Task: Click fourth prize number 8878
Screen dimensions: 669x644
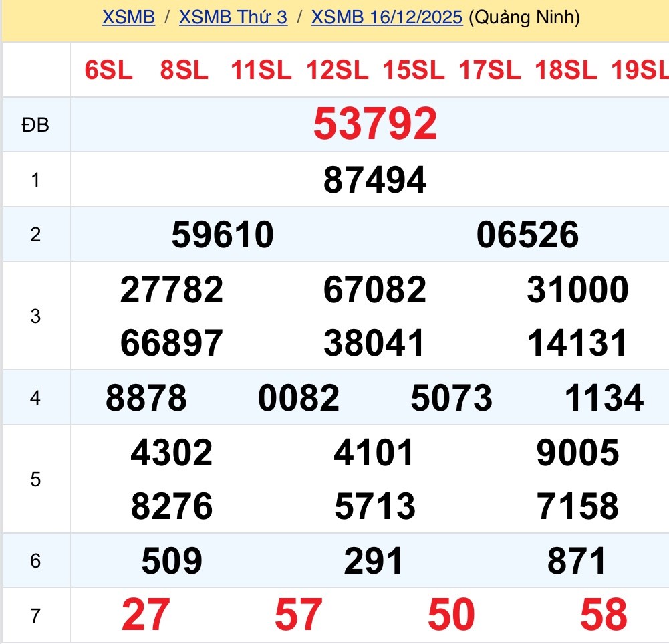Action: (x=146, y=398)
